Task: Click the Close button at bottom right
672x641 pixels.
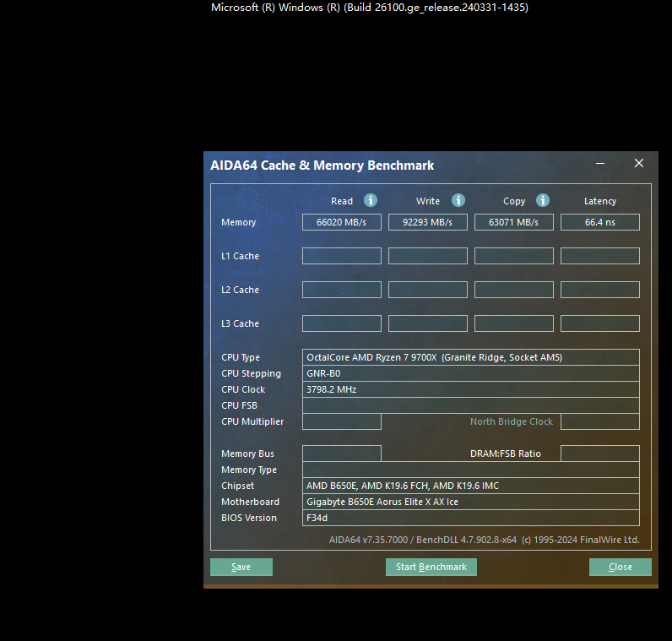Action: tap(620, 567)
